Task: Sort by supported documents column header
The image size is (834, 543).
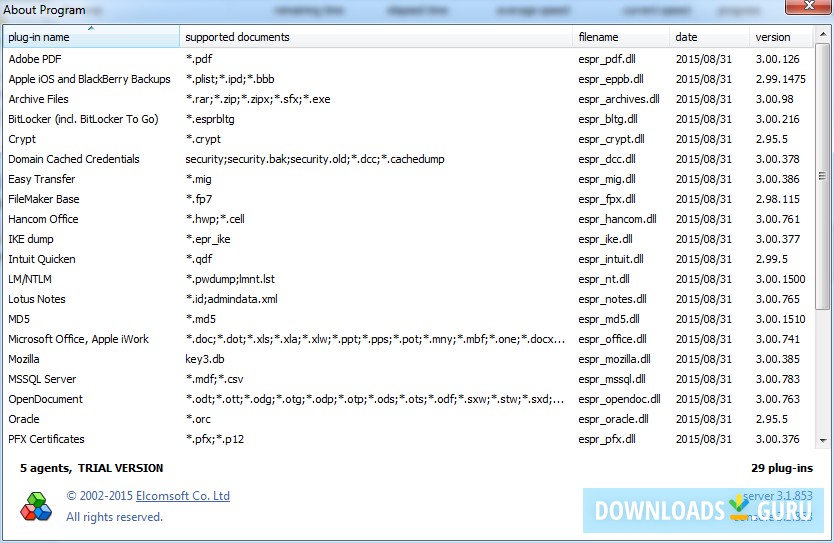Action: 376,37
